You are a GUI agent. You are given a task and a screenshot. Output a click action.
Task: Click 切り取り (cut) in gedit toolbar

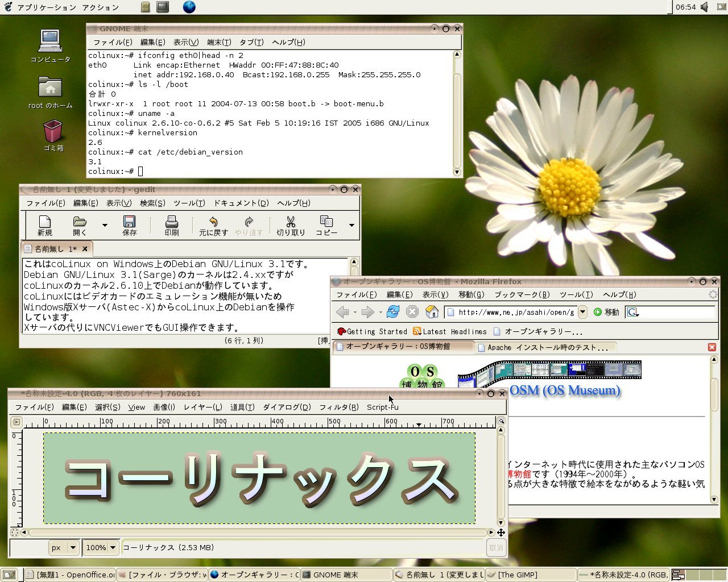291,226
